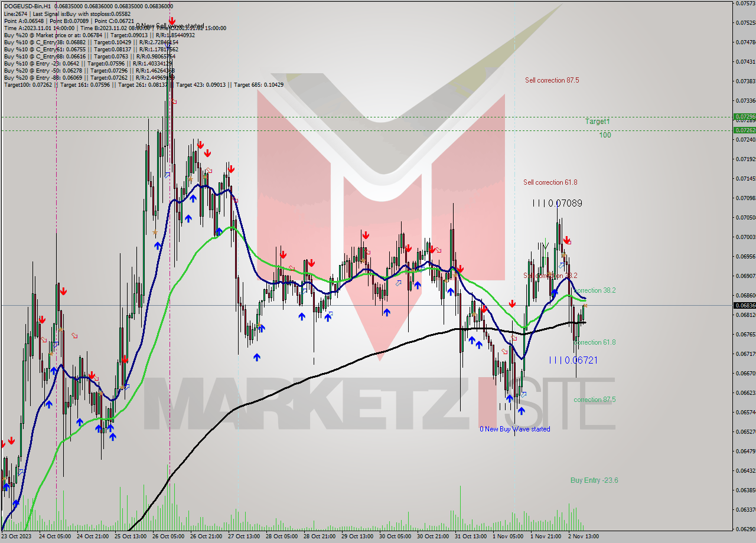The height and width of the screenshot is (543, 756).
Task: Select the Buy %20 @ Entry -50 line
Action: (89, 70)
